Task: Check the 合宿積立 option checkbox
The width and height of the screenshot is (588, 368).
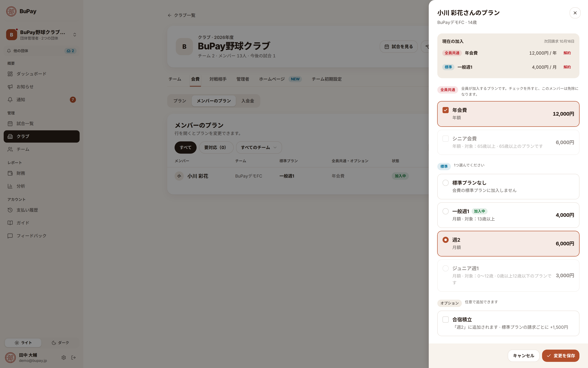Action: point(445,320)
